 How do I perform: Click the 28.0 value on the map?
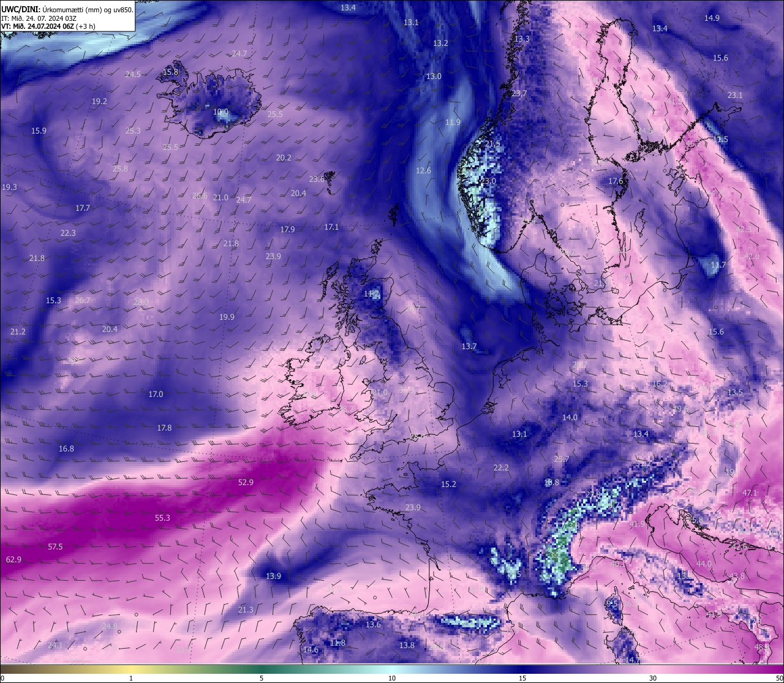coord(141,302)
